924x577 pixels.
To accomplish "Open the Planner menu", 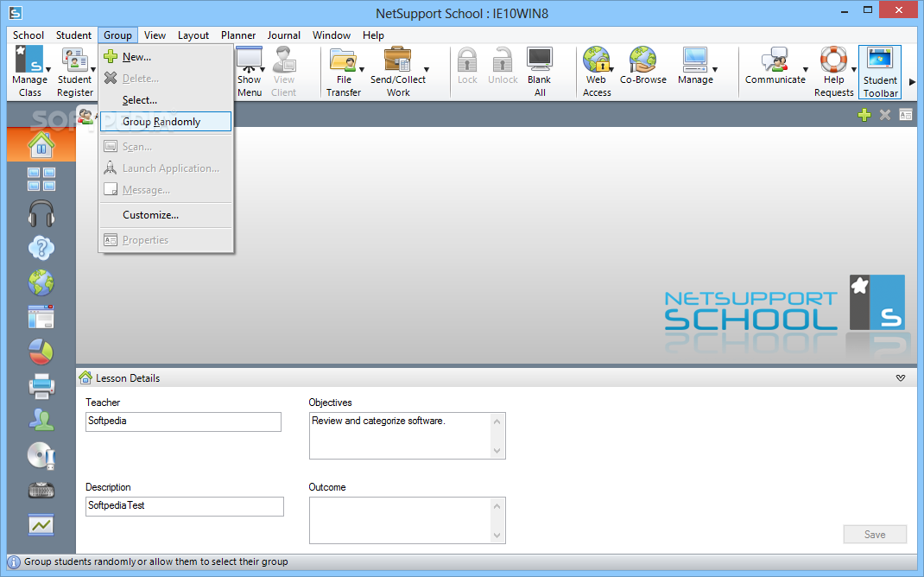I will point(238,35).
